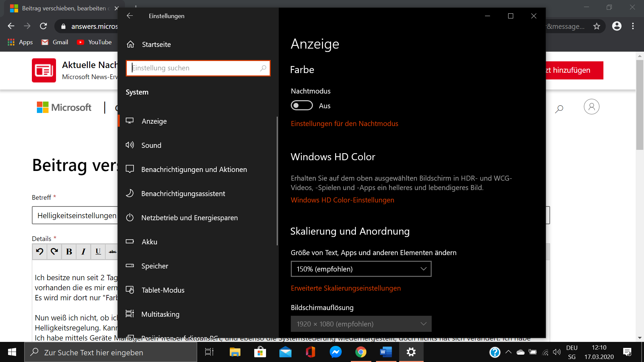Click Erweiterte Skalierungseinstellungen option

(345, 288)
